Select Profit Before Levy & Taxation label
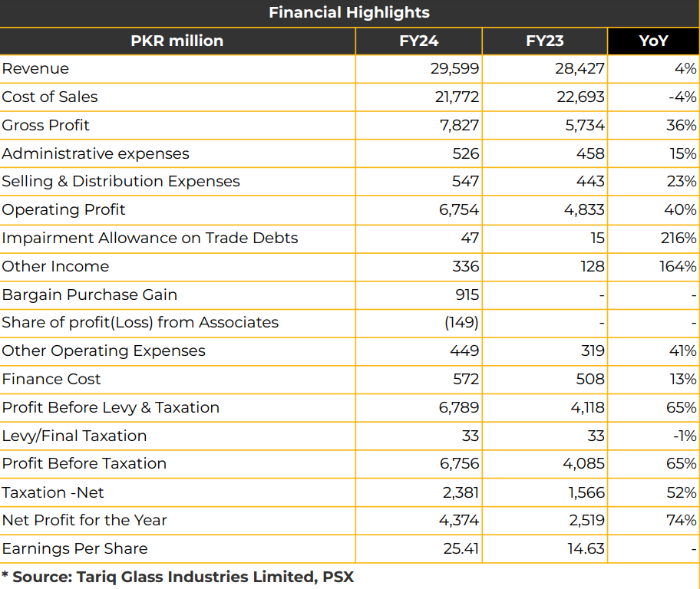 point(111,408)
